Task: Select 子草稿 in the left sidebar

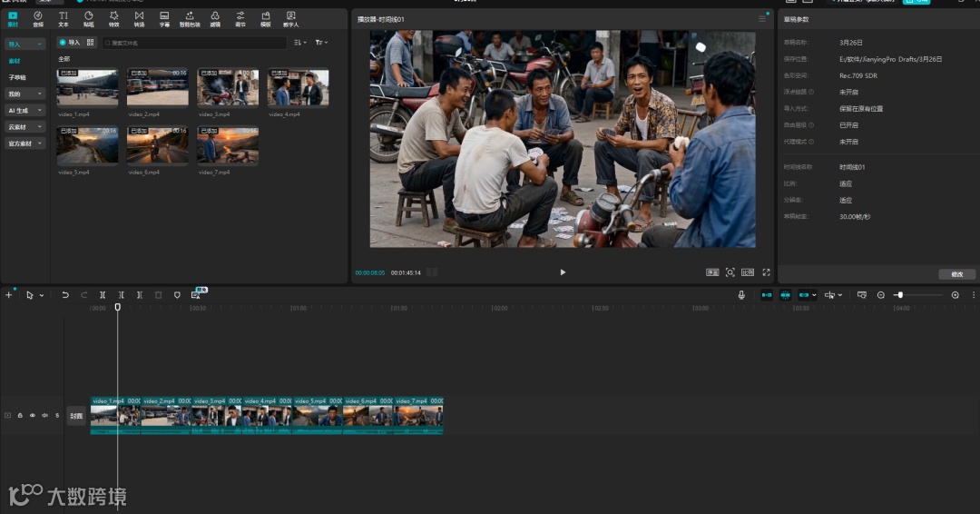Action: 17,77
